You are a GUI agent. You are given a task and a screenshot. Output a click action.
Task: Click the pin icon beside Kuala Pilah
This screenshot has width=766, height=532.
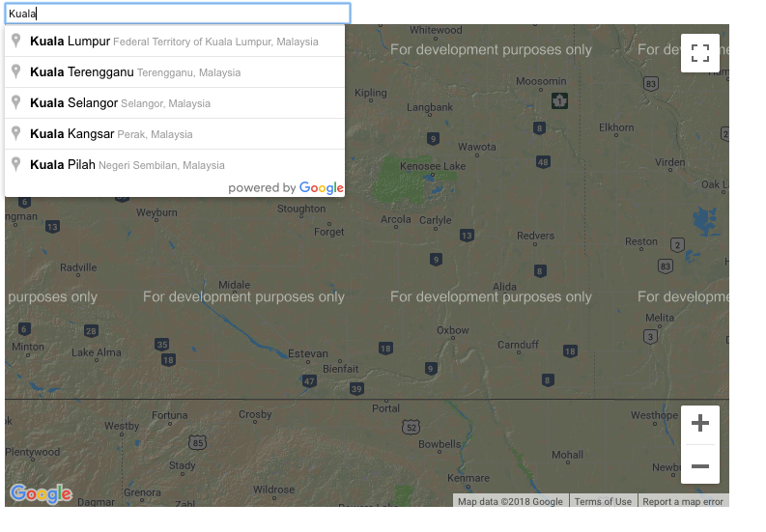point(15,164)
